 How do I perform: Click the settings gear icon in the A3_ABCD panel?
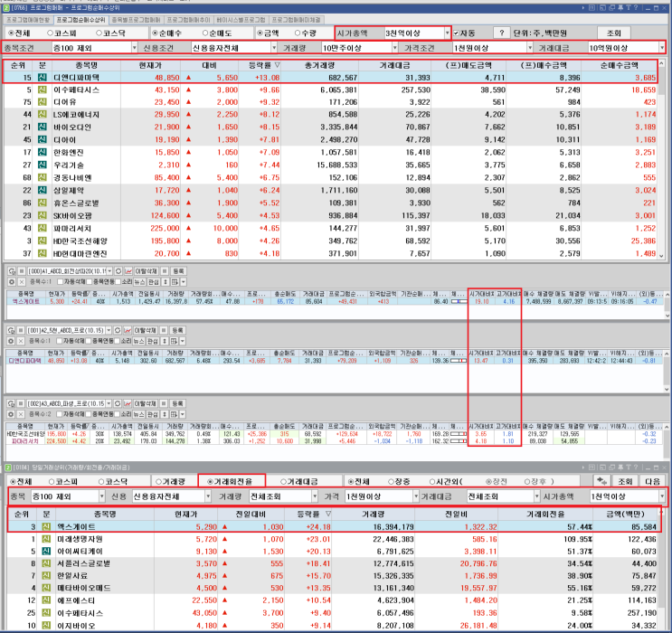point(11,414)
